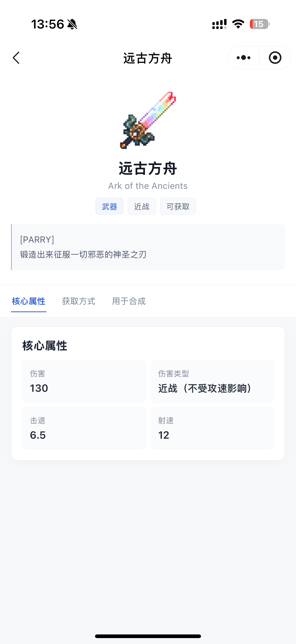This screenshot has width=296, height=644.
Task: Select the 武器 category tag
Action: [x=110, y=206]
